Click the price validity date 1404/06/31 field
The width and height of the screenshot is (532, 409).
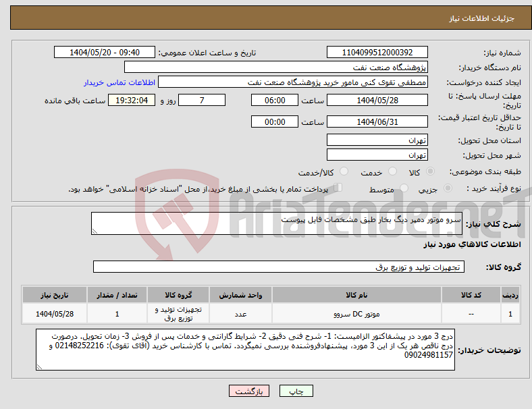click(377, 121)
